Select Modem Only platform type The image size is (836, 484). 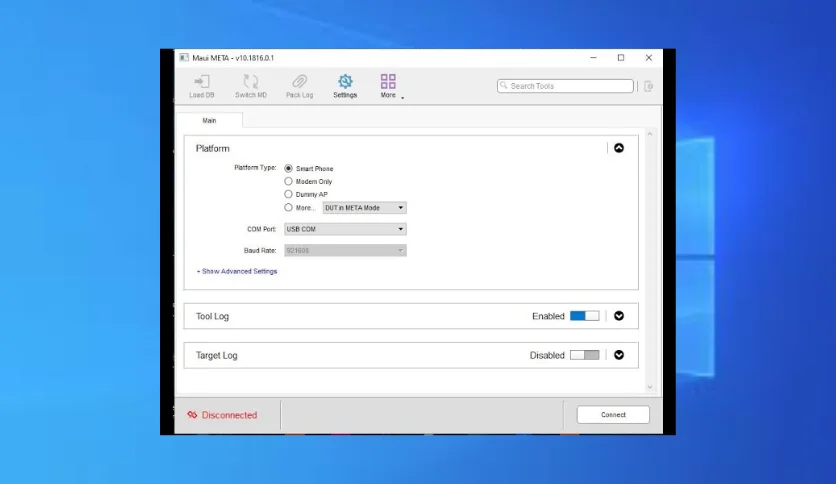click(288, 181)
